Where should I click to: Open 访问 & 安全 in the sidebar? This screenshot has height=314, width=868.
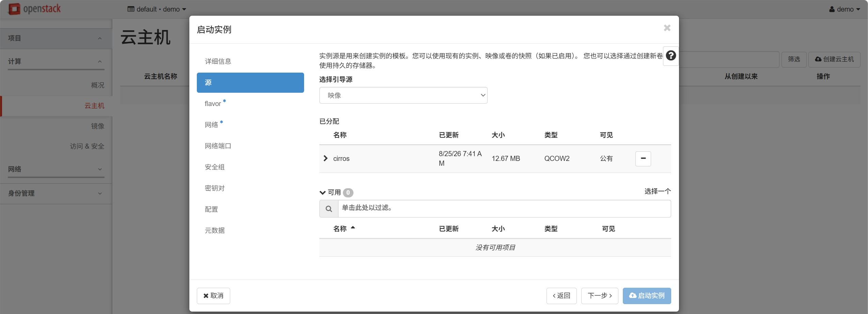click(x=87, y=146)
